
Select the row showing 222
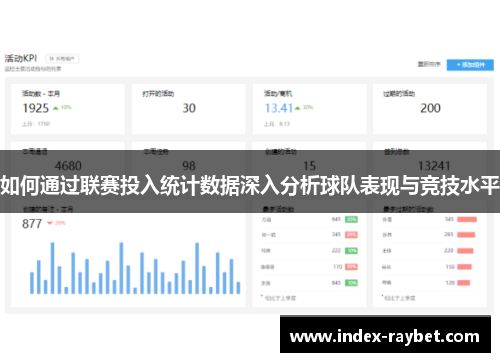tap(309, 251)
